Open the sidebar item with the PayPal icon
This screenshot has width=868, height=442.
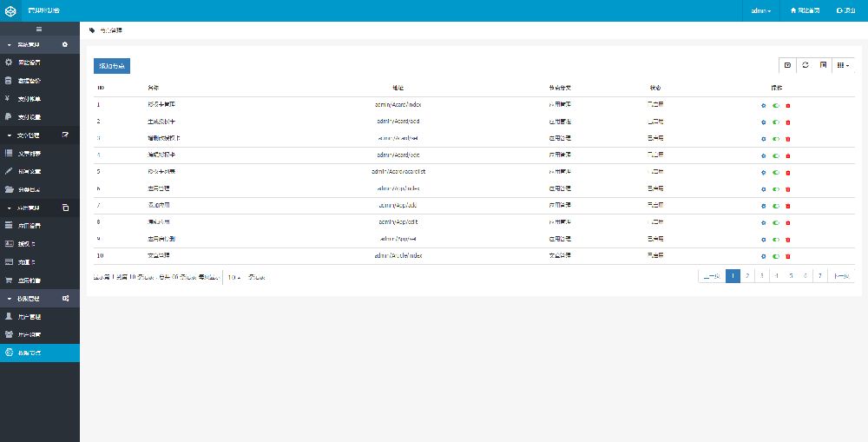pos(40,117)
